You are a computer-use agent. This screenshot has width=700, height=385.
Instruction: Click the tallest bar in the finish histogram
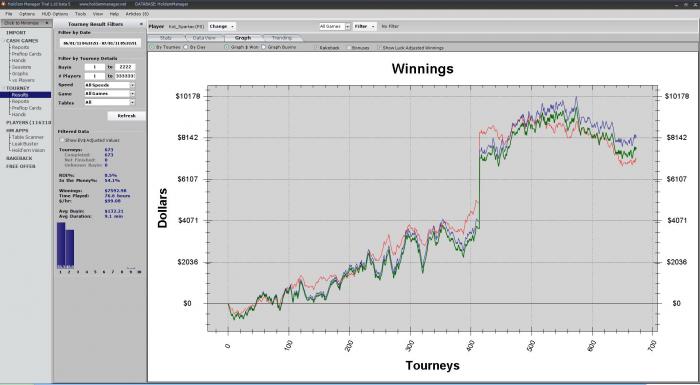[61, 245]
